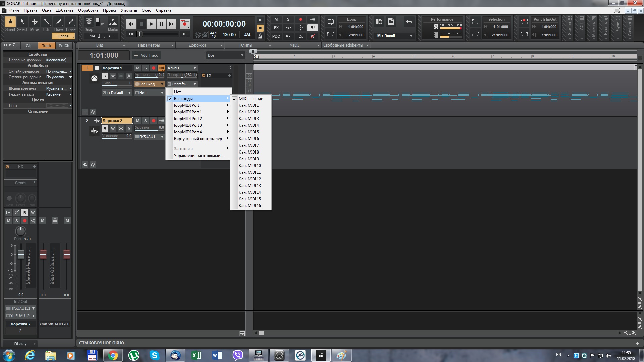Expand the Клипы dropdown on track 1
Viewport: 644px width, 362px height.
(194, 68)
